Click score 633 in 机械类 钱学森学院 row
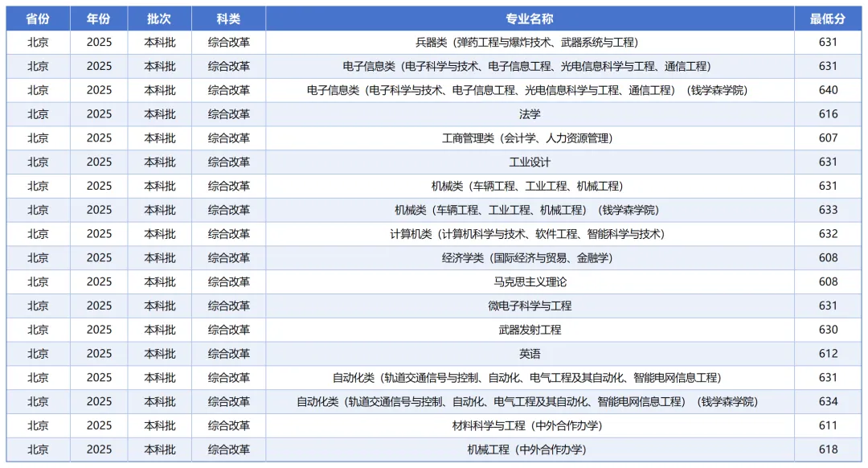Image resolution: width=868 pixels, height=468 pixels. (x=828, y=210)
